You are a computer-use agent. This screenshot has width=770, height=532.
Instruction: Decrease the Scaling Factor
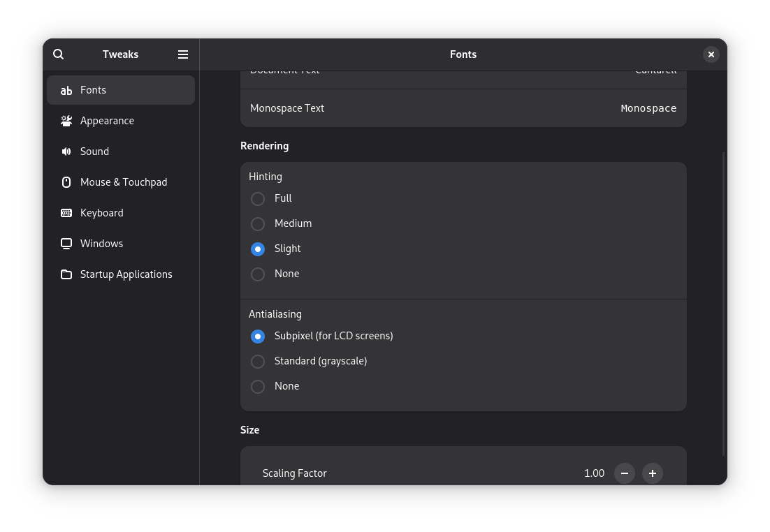pos(624,473)
